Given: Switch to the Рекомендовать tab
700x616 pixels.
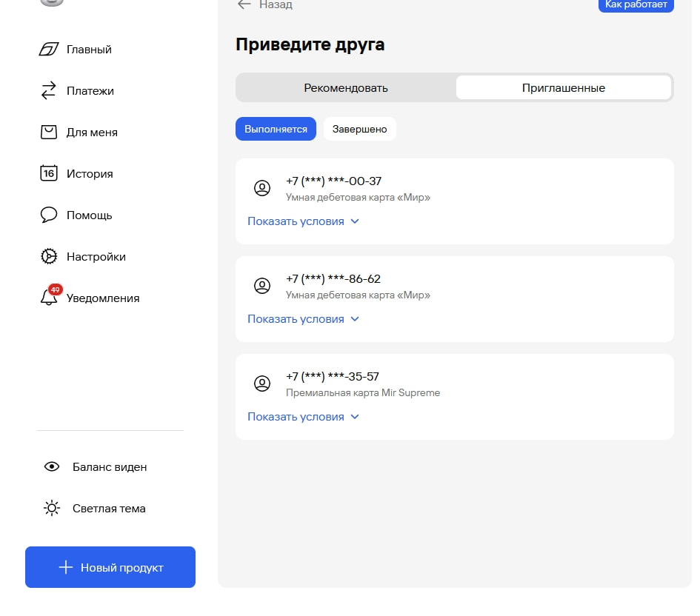Looking at the screenshot, I should [346, 88].
